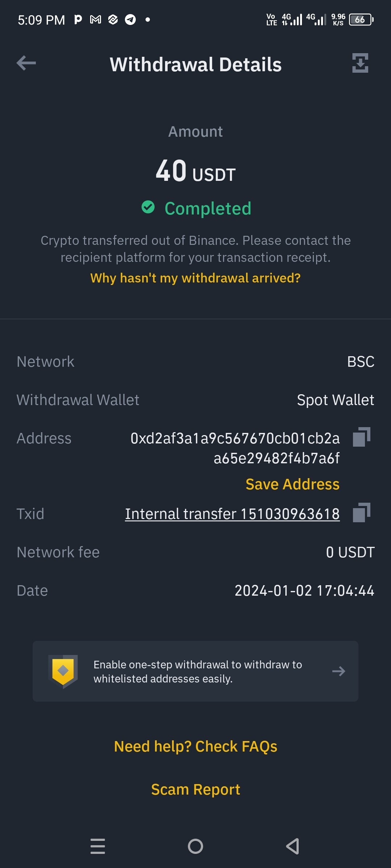Open Need help? Check FAQs
The width and height of the screenshot is (391, 868).
(195, 746)
